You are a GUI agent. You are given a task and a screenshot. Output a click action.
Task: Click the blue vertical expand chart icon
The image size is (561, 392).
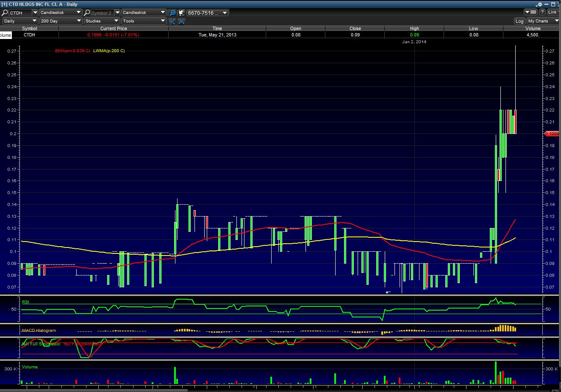click(x=172, y=21)
